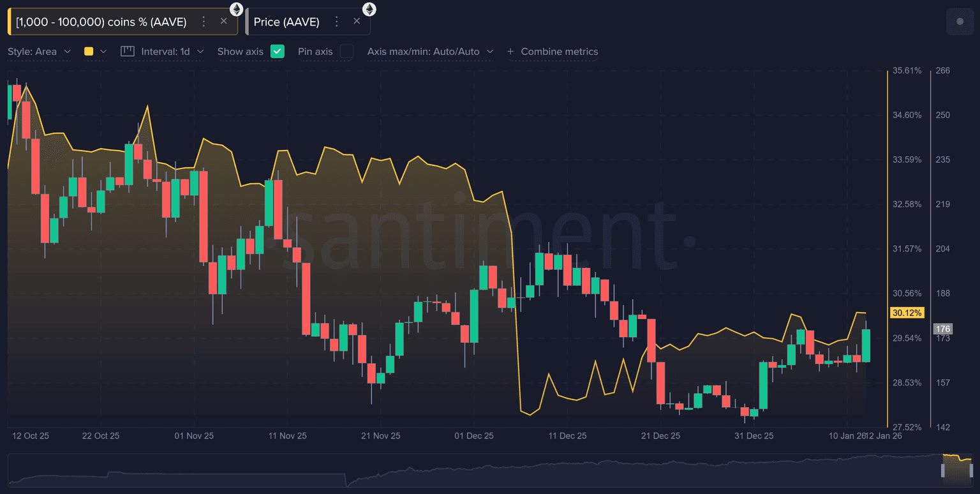Click Ethereum icon on coins % metric
Screen dimensions: 980x494
pos(237,9)
